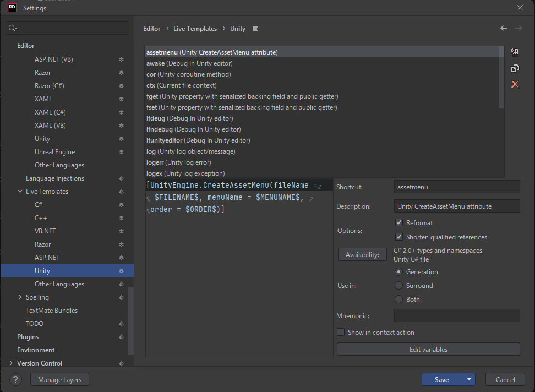535x392 pixels.
Task: Click layer icon next to Plugins
Action: point(121,337)
